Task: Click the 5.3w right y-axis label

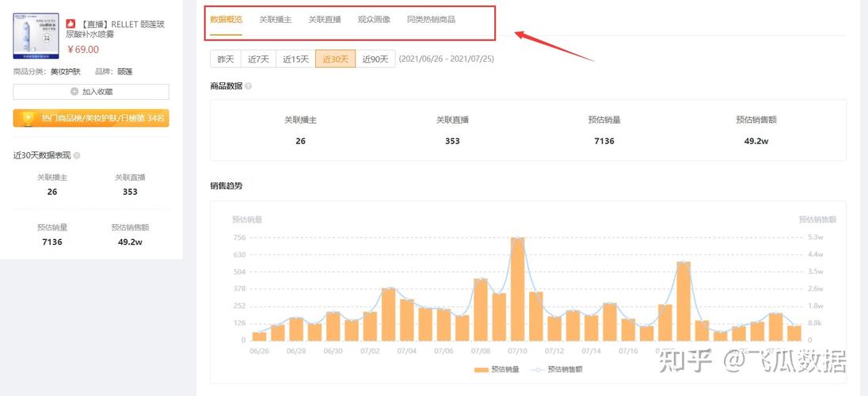Action: 816,238
